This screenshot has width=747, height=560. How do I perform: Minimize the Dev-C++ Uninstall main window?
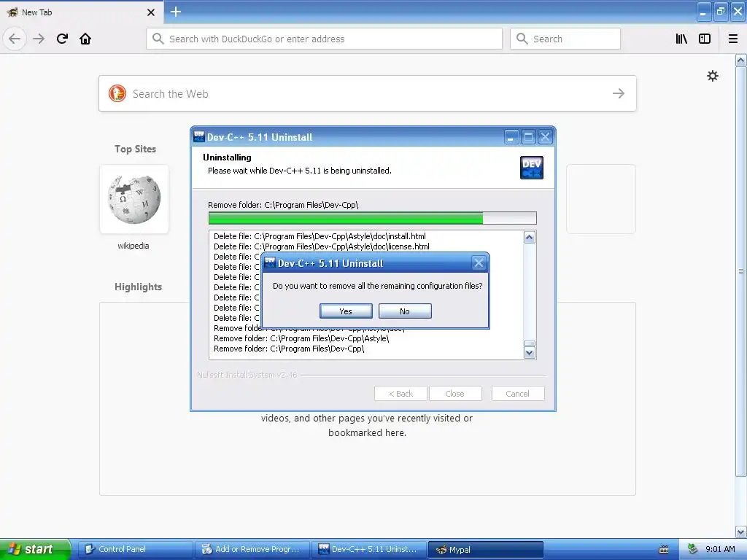[511, 137]
